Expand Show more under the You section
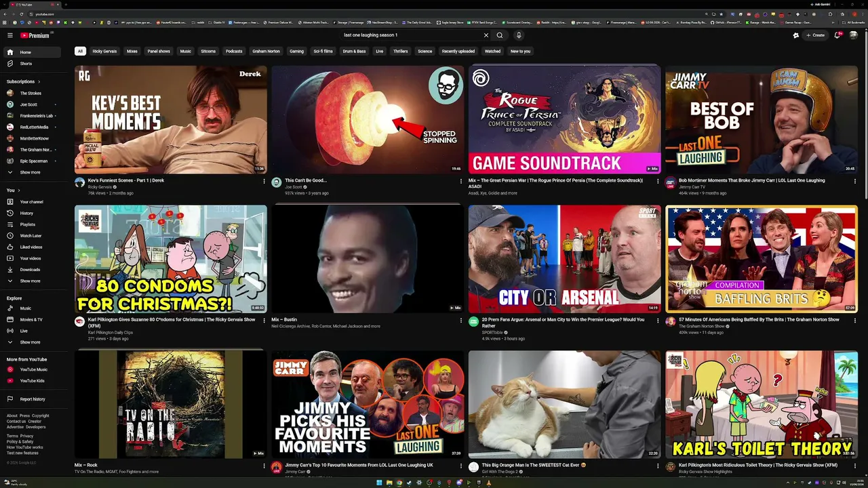The height and width of the screenshot is (488, 868). pos(33,281)
